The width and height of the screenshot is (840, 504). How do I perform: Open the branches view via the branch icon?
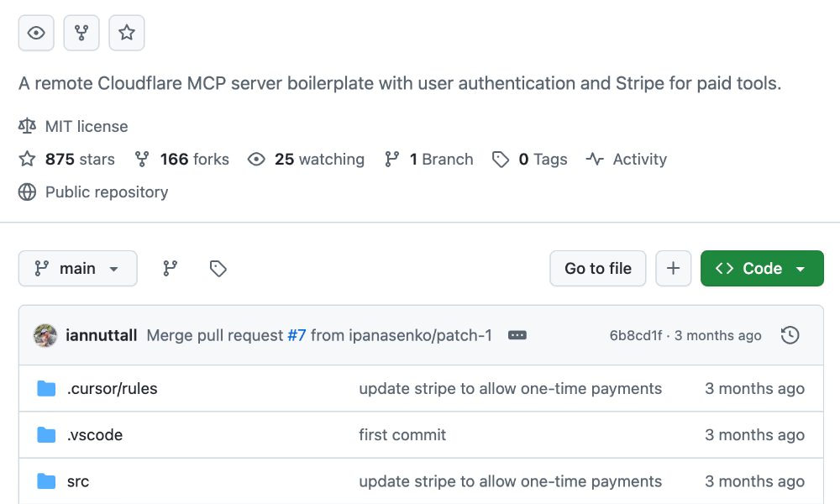tap(170, 268)
